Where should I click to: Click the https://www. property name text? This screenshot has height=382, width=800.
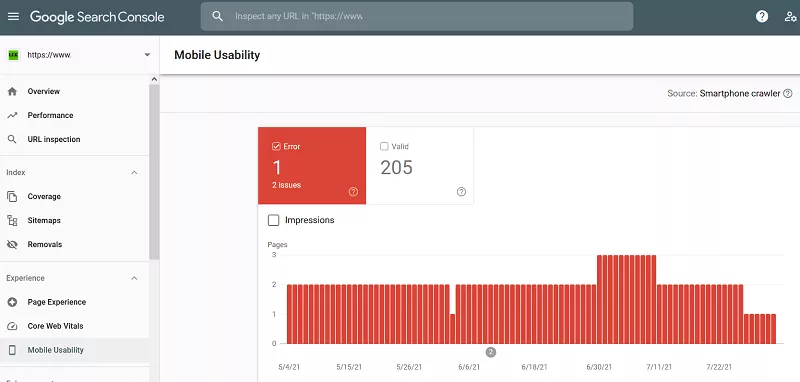pyautogui.click(x=49, y=55)
